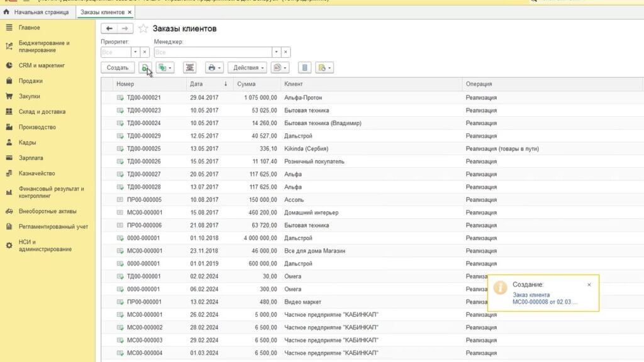This screenshot has height=362, width=644.
Task: Click the back navigation arrow
Action: click(109, 28)
